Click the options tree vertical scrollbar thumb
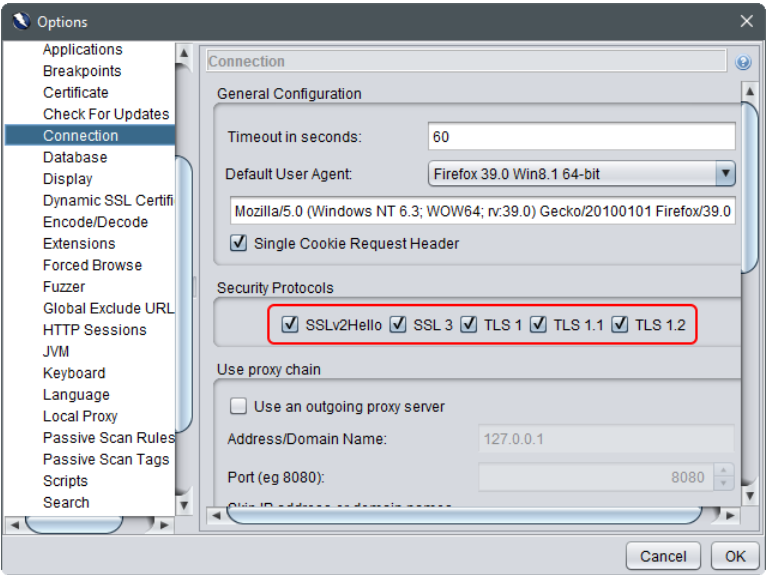This screenshot has width=767, height=577. click(x=184, y=290)
